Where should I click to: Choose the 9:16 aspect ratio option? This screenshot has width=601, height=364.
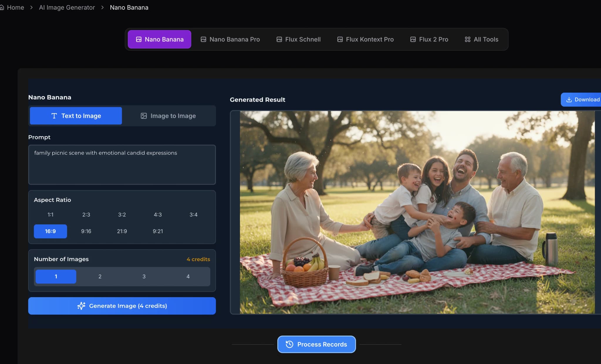(86, 231)
